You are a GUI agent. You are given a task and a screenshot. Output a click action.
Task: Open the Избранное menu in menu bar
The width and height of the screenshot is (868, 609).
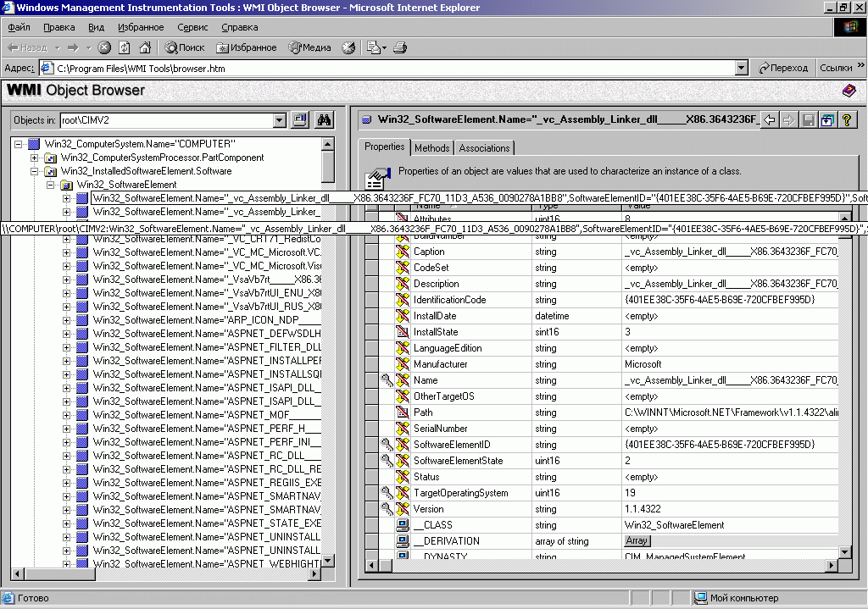coord(141,27)
